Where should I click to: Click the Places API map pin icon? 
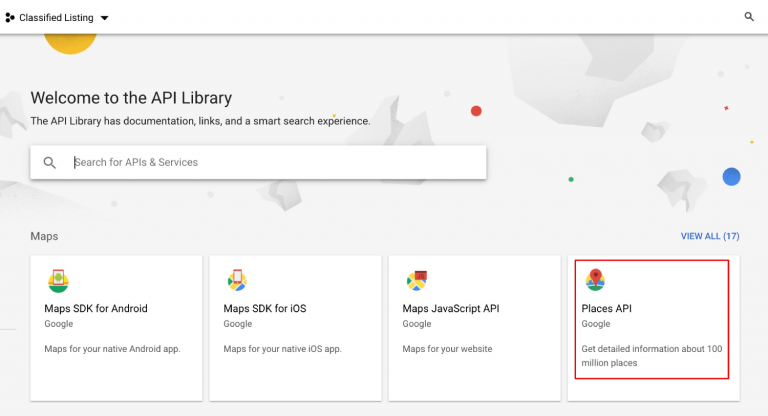click(595, 280)
